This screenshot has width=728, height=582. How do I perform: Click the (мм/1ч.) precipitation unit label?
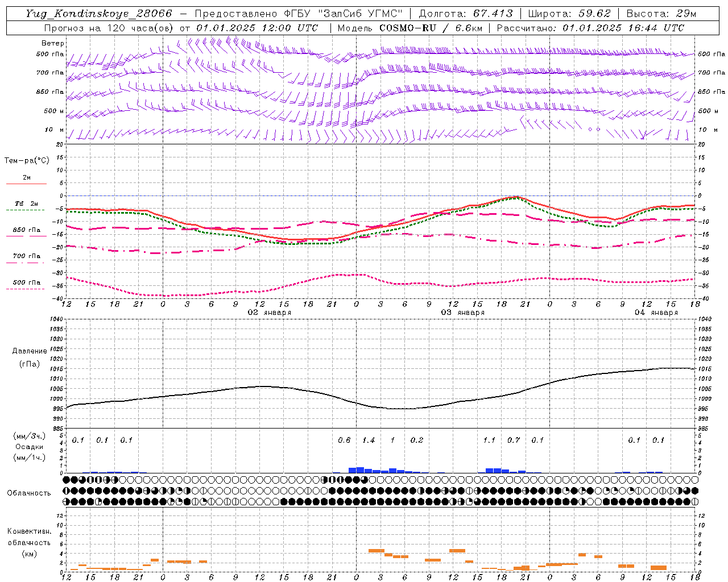[x=30, y=458]
